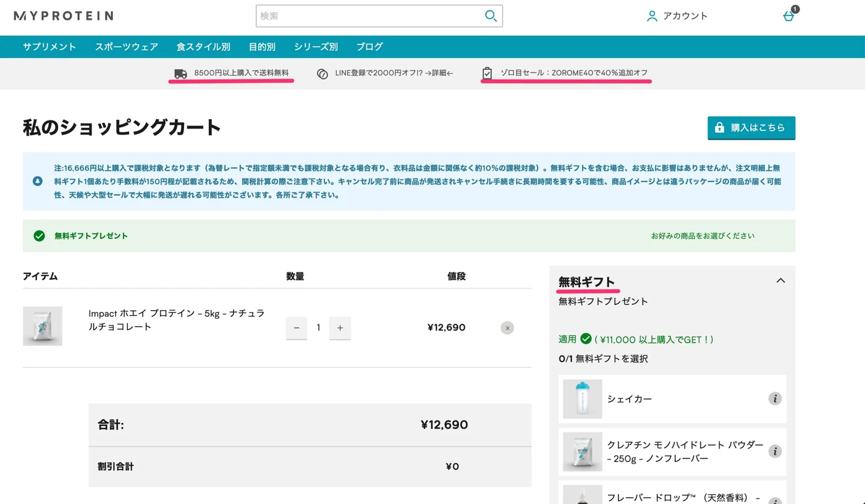Click the info icon for クレアチン モノハイドレート

(x=775, y=451)
